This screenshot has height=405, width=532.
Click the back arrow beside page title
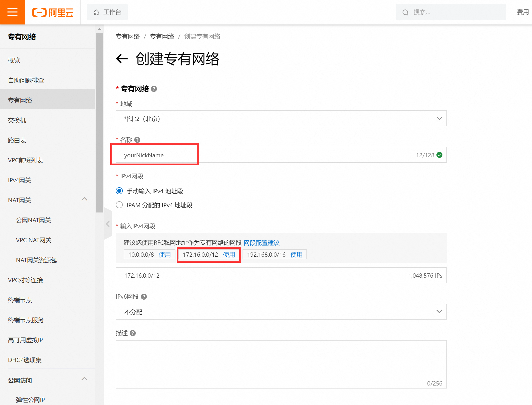coord(122,59)
